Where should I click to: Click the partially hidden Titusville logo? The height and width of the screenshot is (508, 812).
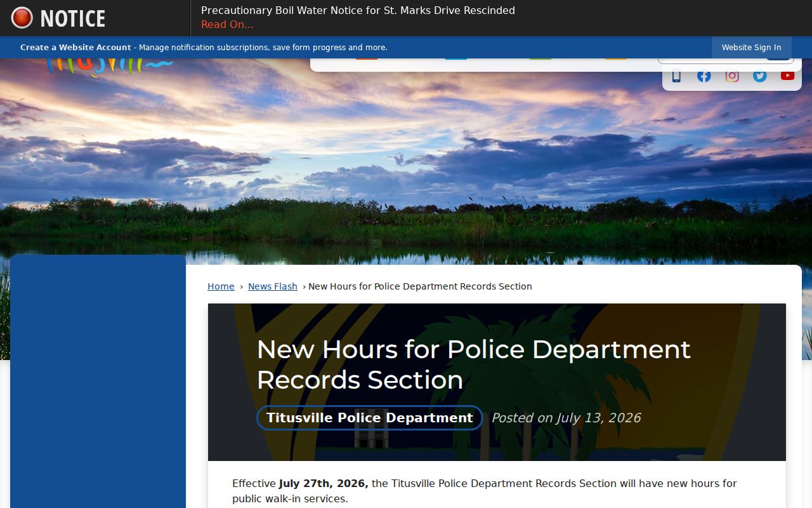pyautogui.click(x=108, y=67)
